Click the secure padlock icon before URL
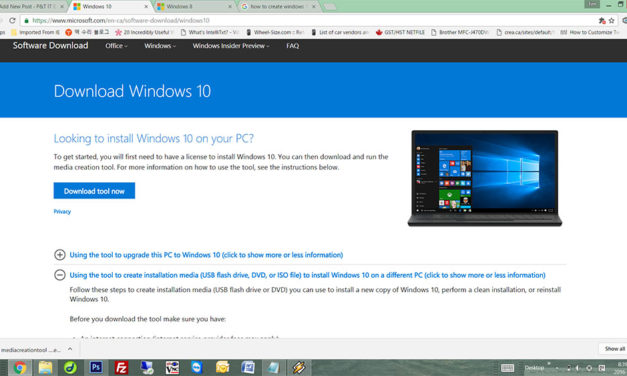The width and height of the screenshot is (627, 376). (x=26, y=20)
